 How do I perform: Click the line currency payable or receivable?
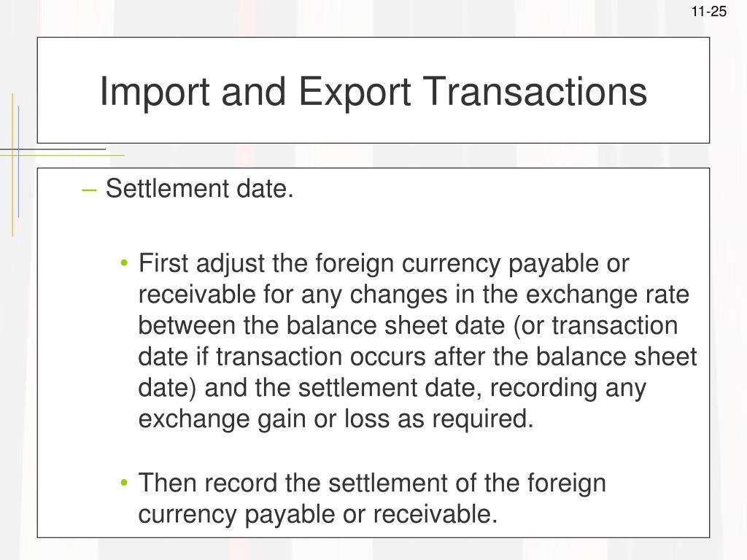click(x=318, y=515)
